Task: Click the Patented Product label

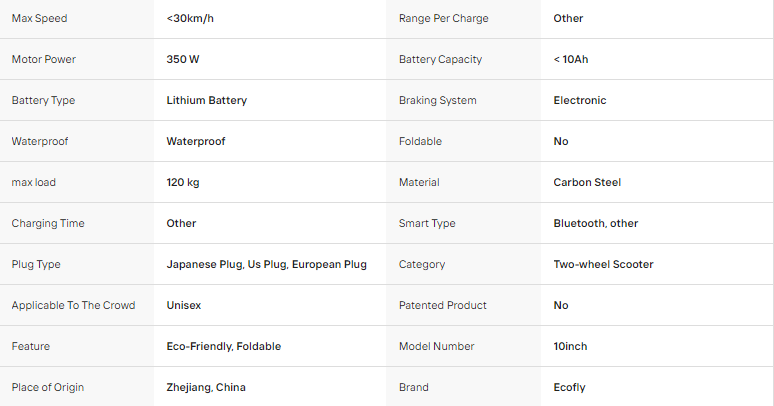Action: [x=442, y=305]
